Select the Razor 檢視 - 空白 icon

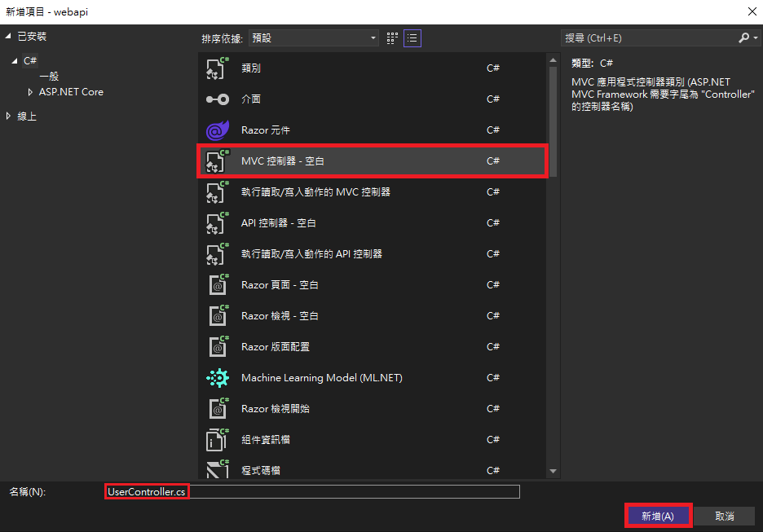pos(218,316)
